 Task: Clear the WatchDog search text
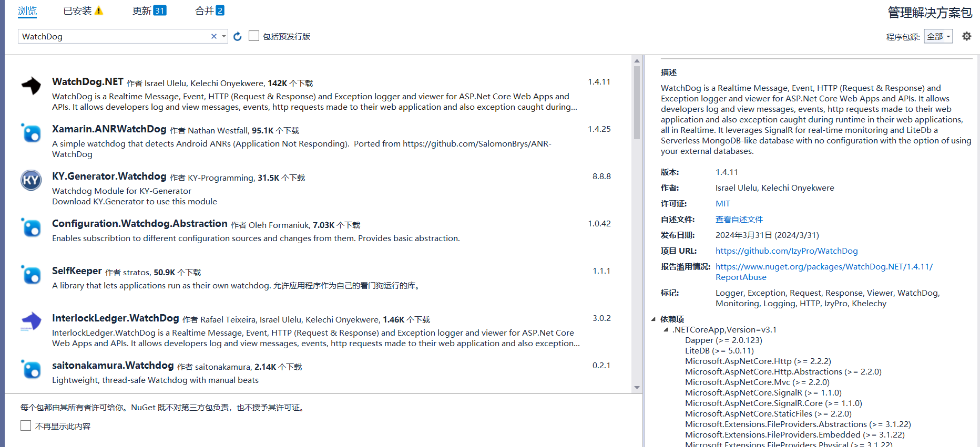pyautogui.click(x=214, y=36)
